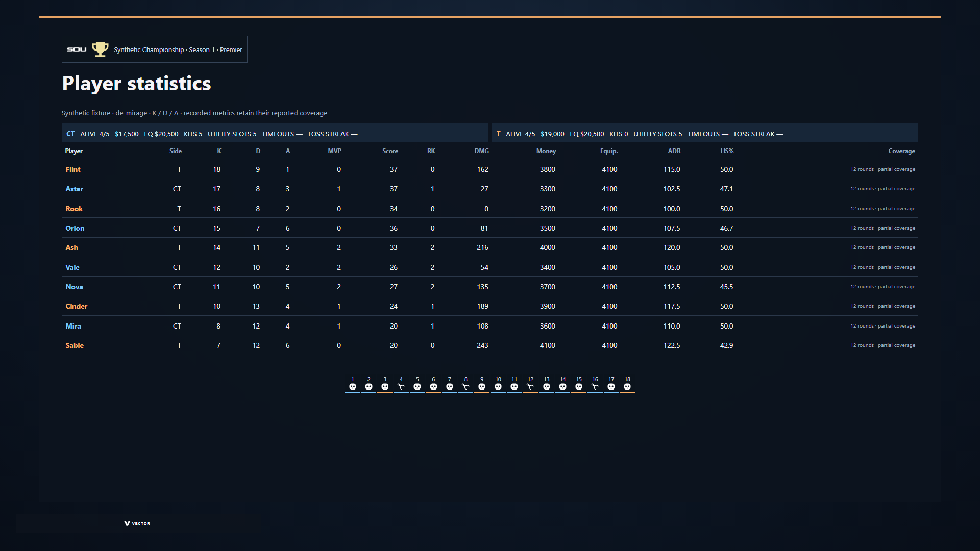Select the T team summary bar
This screenshot has width=980, height=551.
(705, 133)
